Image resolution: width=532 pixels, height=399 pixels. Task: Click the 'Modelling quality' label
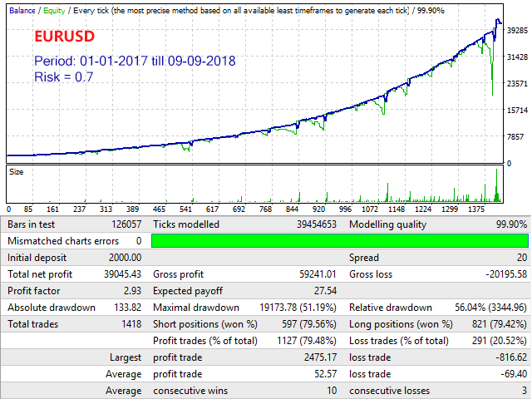pos(387,224)
